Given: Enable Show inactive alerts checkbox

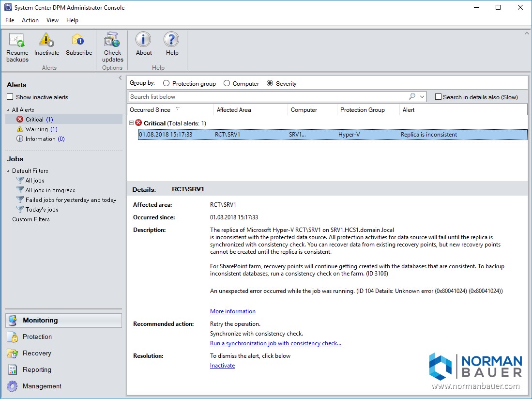Looking at the screenshot, I should (10, 97).
